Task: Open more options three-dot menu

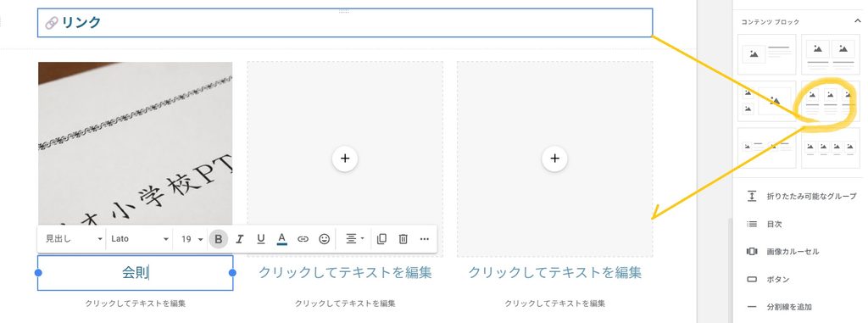Action: click(425, 239)
